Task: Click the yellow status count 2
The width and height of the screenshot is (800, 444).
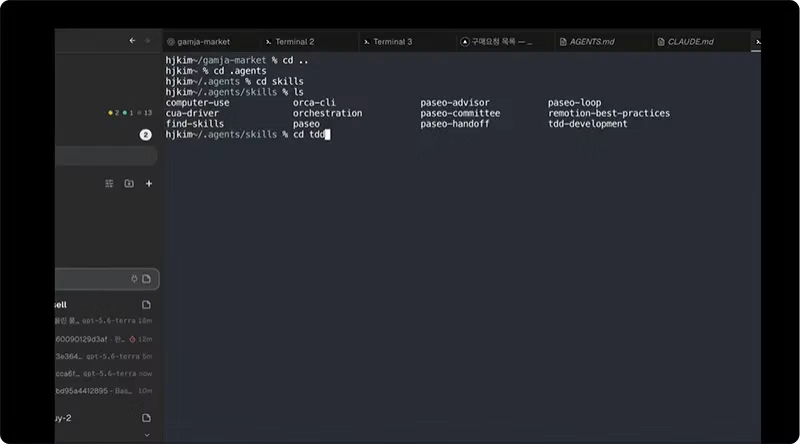Action: [x=114, y=113]
